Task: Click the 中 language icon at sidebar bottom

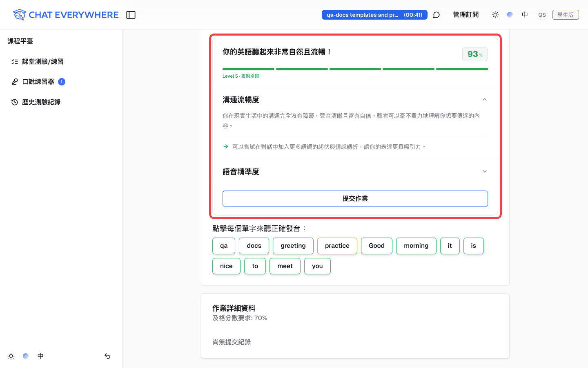Action: tap(40, 356)
